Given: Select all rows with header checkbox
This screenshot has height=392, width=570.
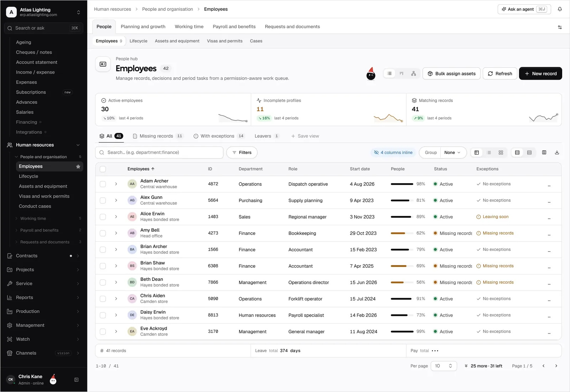Looking at the screenshot, I should pyautogui.click(x=103, y=169).
